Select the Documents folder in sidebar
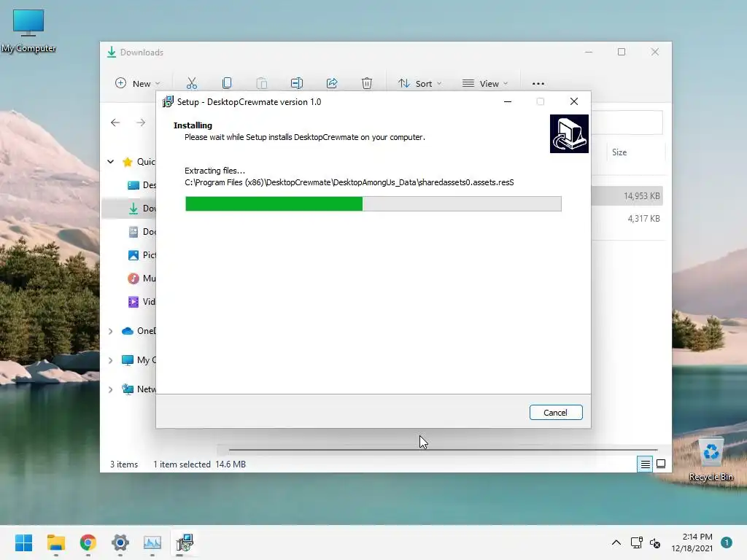Viewport: 747px width, 560px height. (141, 231)
